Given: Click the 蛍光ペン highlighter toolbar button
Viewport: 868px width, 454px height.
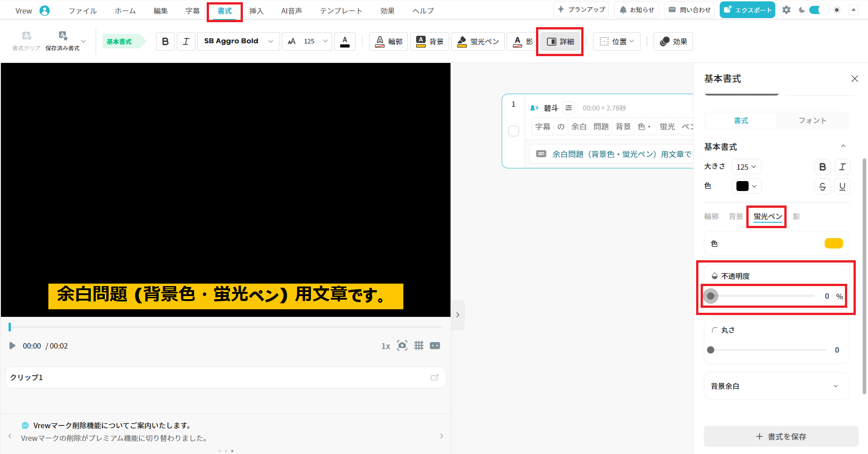Looking at the screenshot, I should [x=478, y=41].
